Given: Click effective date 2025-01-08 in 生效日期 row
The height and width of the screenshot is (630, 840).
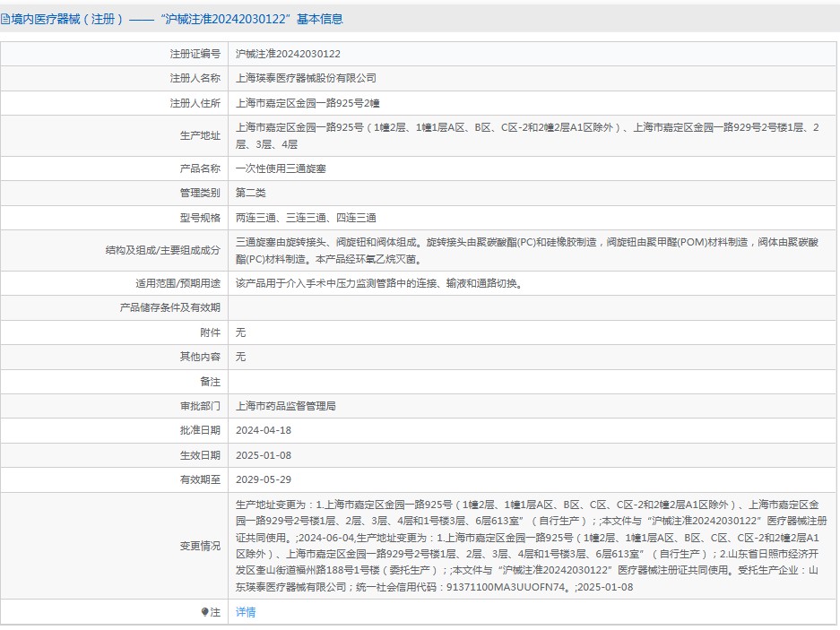Looking at the screenshot, I should [263, 455].
